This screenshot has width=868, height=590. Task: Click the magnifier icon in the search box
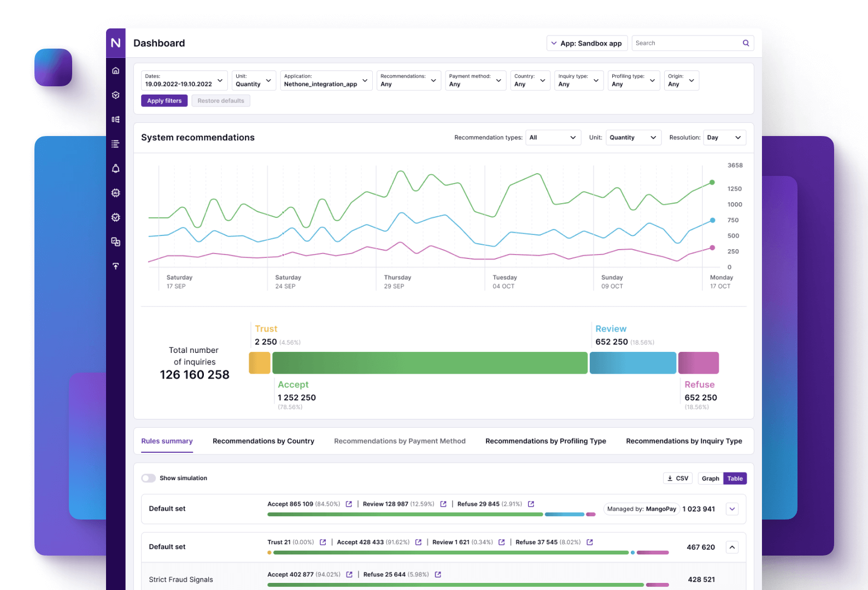click(746, 43)
